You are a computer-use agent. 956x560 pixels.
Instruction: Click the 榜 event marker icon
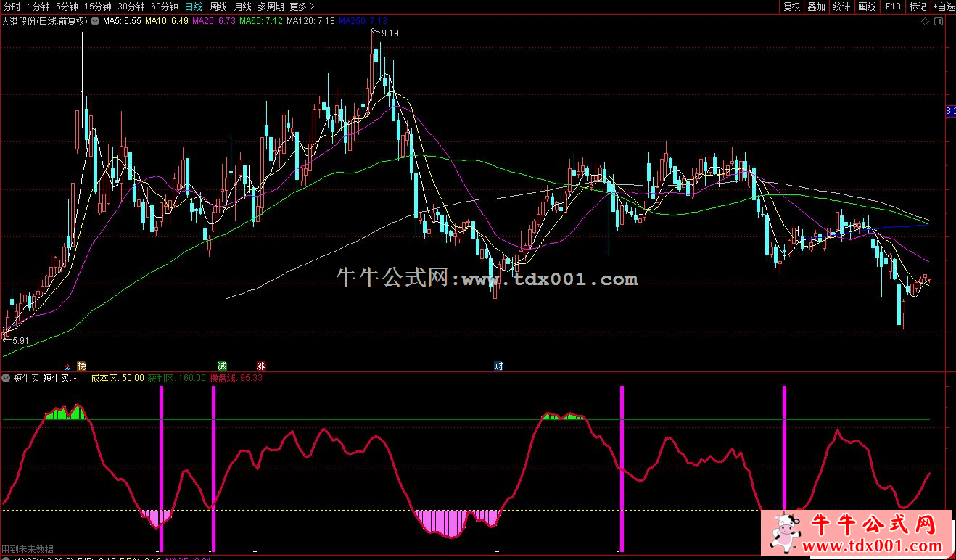tap(82, 366)
